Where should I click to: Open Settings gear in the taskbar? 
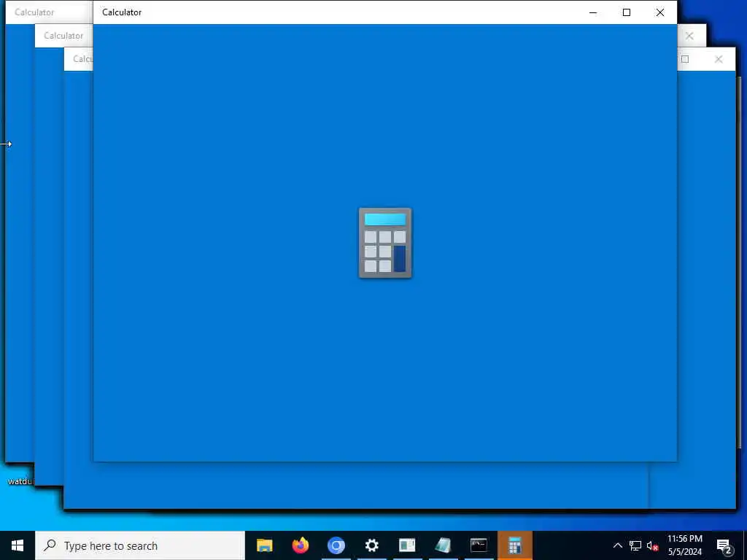point(371,545)
